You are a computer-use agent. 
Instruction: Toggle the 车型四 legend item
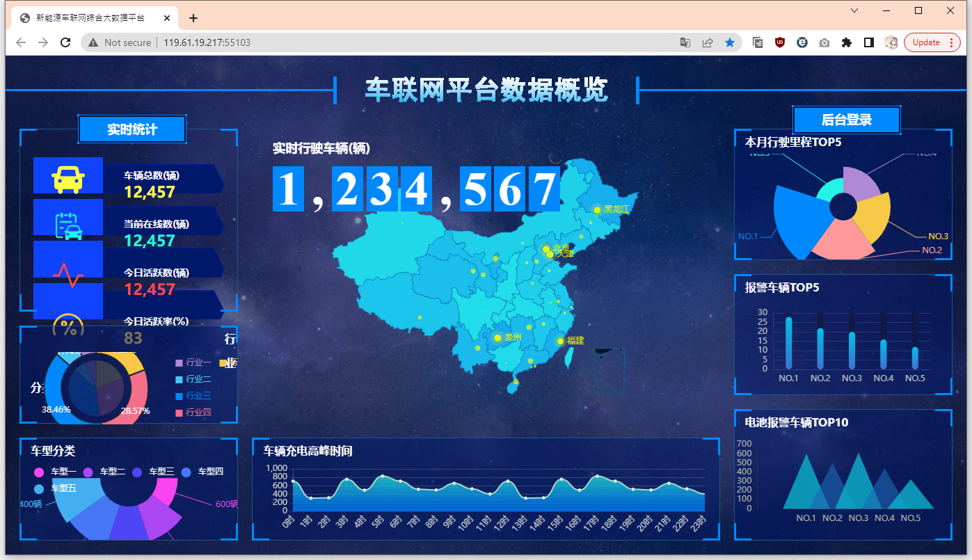coord(202,472)
